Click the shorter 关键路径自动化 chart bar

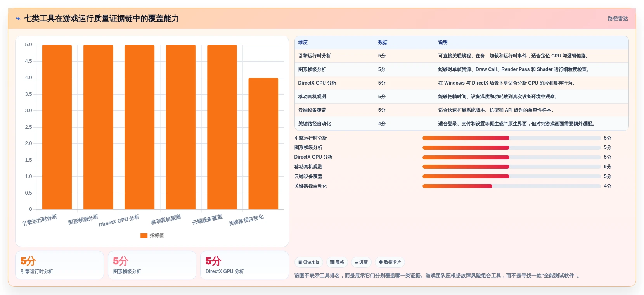point(263,143)
